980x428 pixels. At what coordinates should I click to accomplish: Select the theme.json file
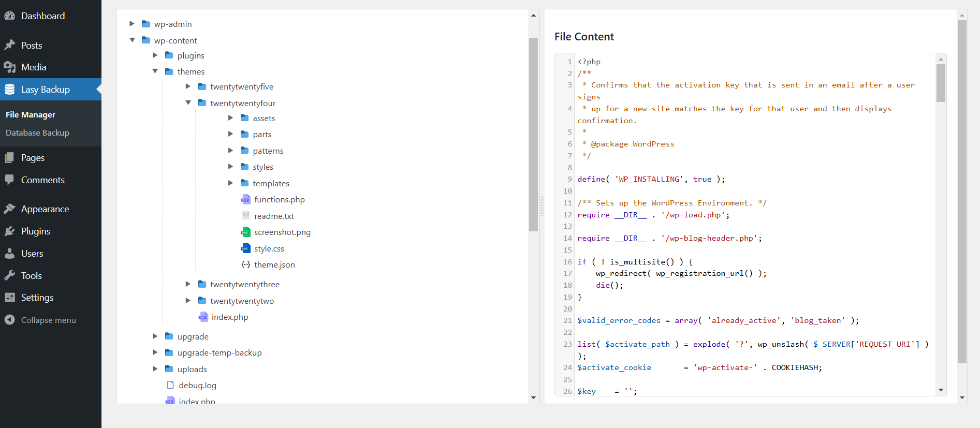pos(274,265)
